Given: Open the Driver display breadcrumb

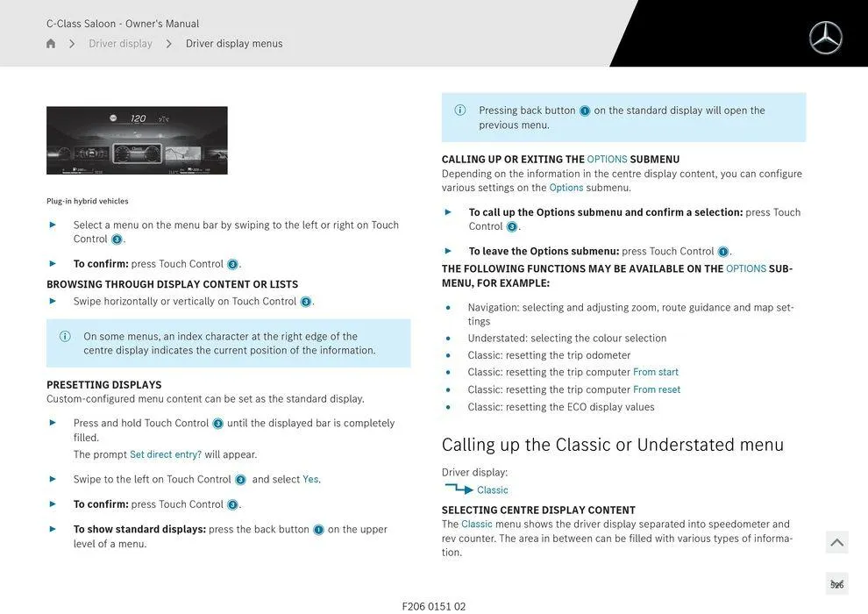Looking at the screenshot, I should coord(120,44).
